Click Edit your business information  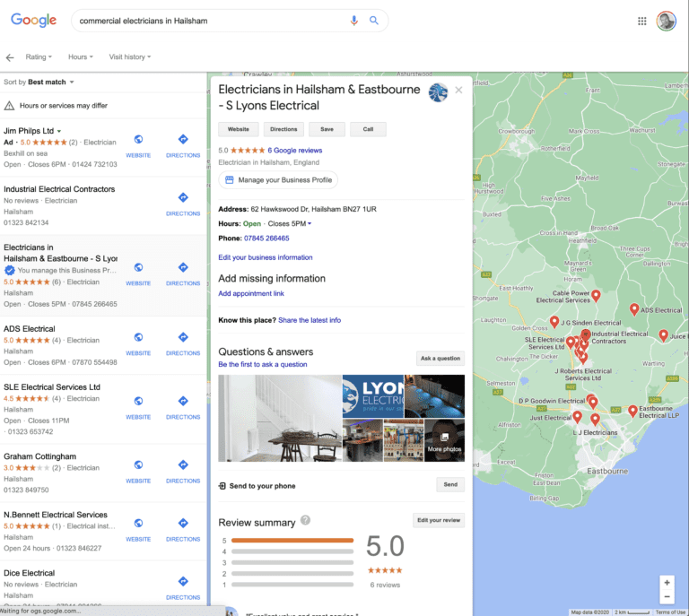point(266,257)
